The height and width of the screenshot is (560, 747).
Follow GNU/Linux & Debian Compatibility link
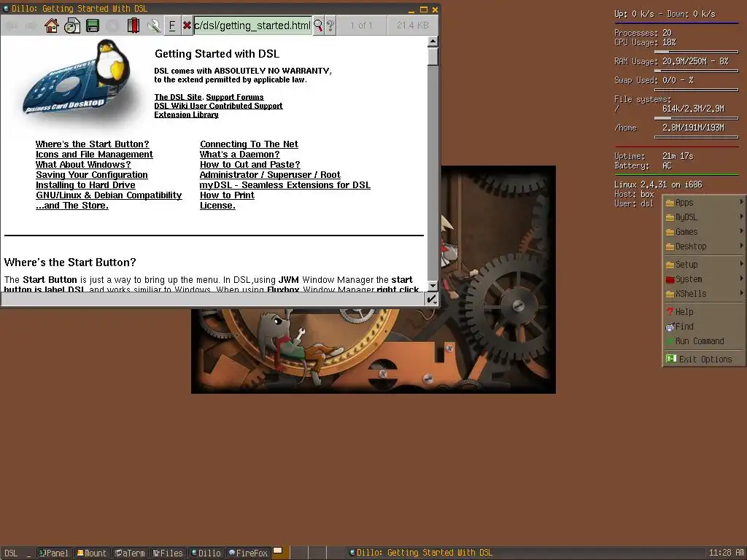click(109, 195)
